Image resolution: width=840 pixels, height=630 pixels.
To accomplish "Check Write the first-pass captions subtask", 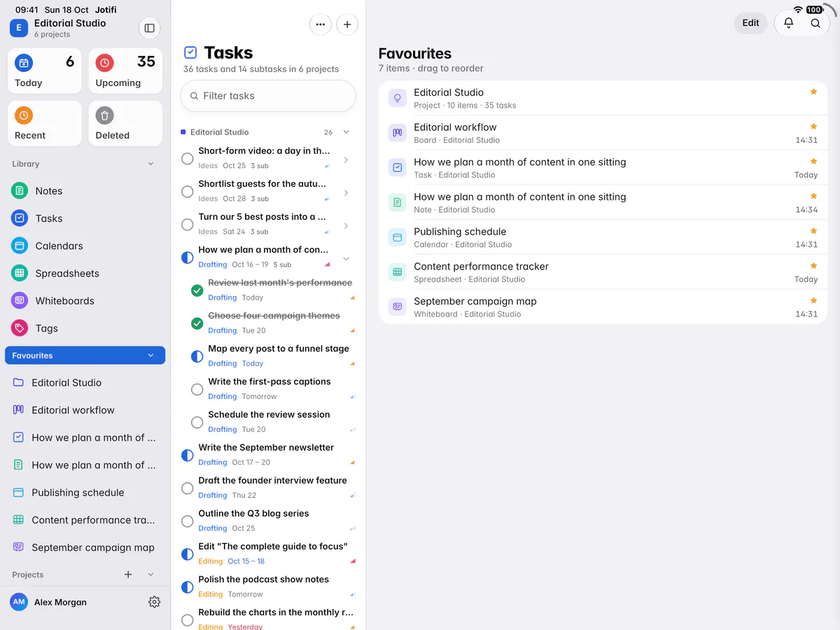I will [197, 389].
